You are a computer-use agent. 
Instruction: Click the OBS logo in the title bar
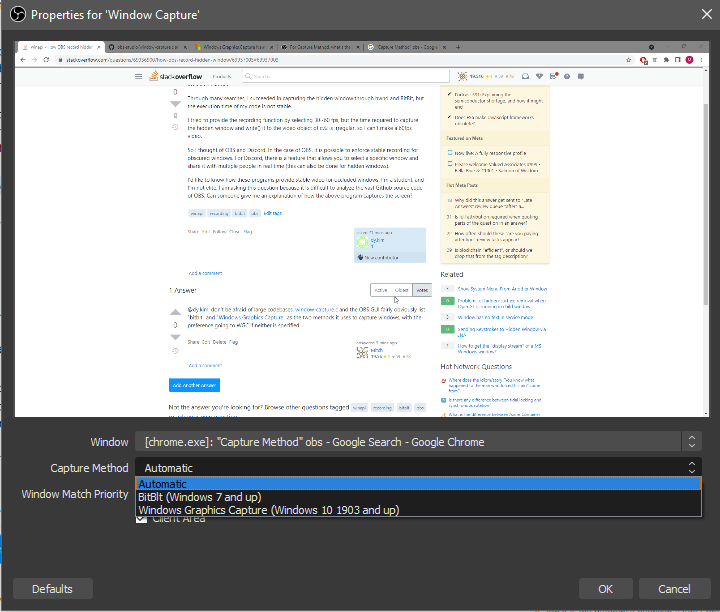tap(18, 14)
